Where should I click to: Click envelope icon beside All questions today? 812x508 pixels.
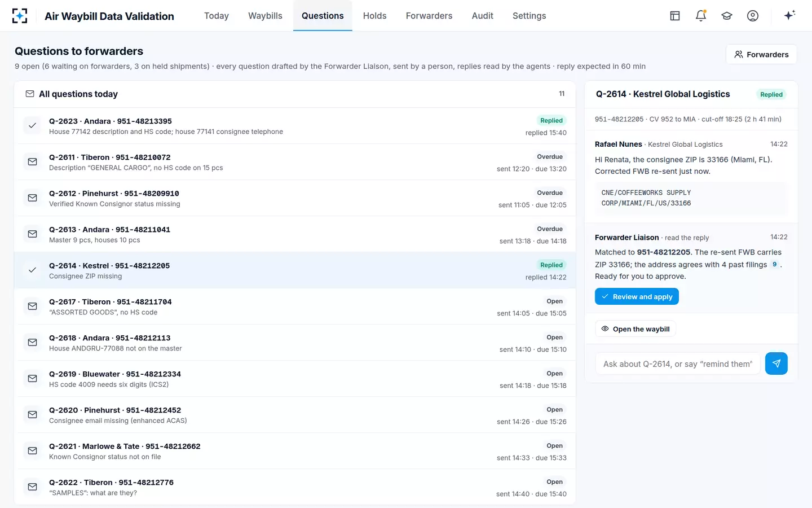click(x=30, y=94)
